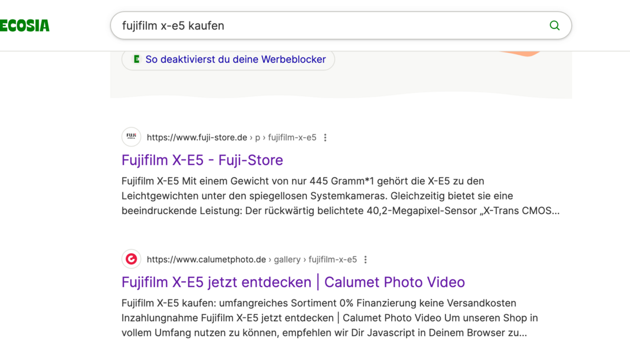Click the red Calumet Photo favicon

(x=132, y=260)
